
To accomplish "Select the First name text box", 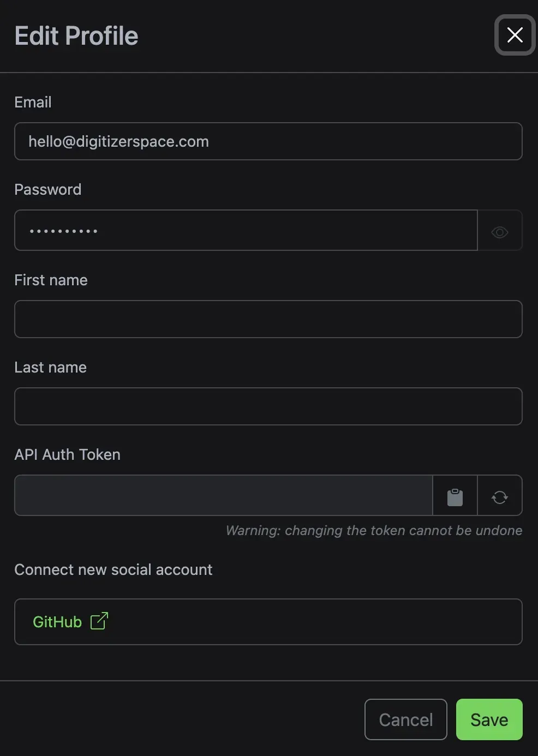I will (268, 319).
